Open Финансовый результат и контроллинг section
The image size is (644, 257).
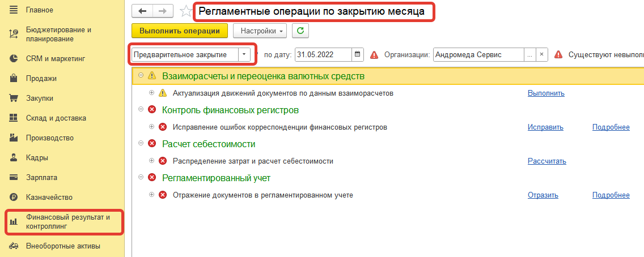click(x=66, y=221)
